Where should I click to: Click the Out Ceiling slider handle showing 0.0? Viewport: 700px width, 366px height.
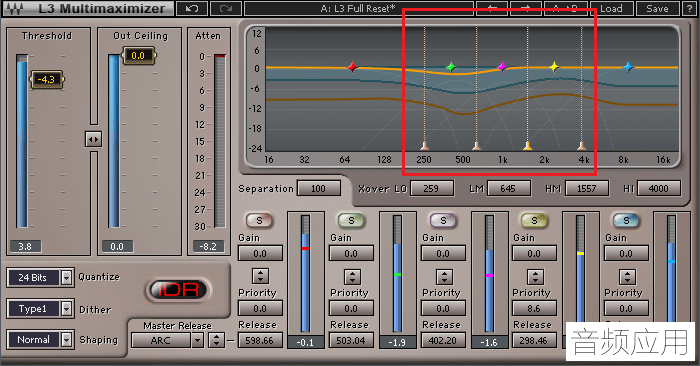click(x=138, y=55)
